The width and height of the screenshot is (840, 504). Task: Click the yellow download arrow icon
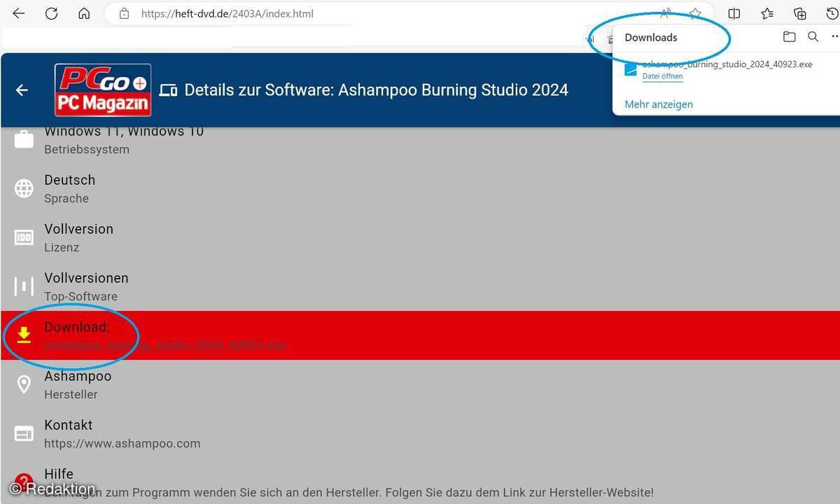(24, 335)
